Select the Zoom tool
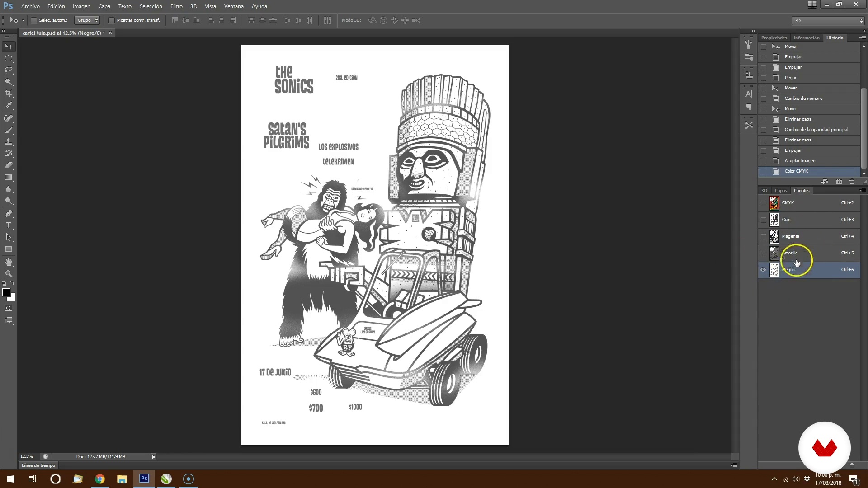The image size is (868, 488). point(9,274)
